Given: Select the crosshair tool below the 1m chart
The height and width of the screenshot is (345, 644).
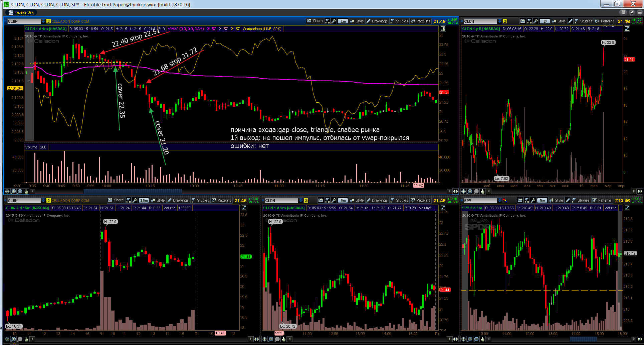Looking at the screenshot, I should 7,191.
